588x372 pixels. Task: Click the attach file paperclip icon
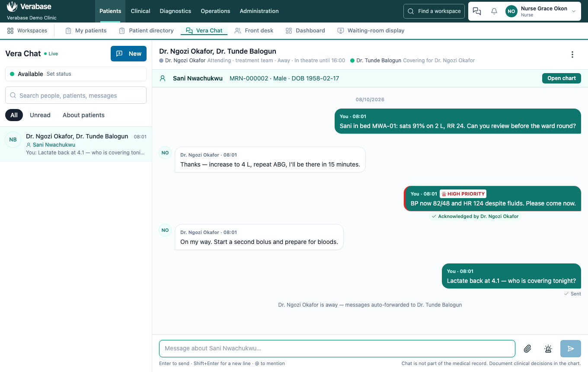click(527, 349)
